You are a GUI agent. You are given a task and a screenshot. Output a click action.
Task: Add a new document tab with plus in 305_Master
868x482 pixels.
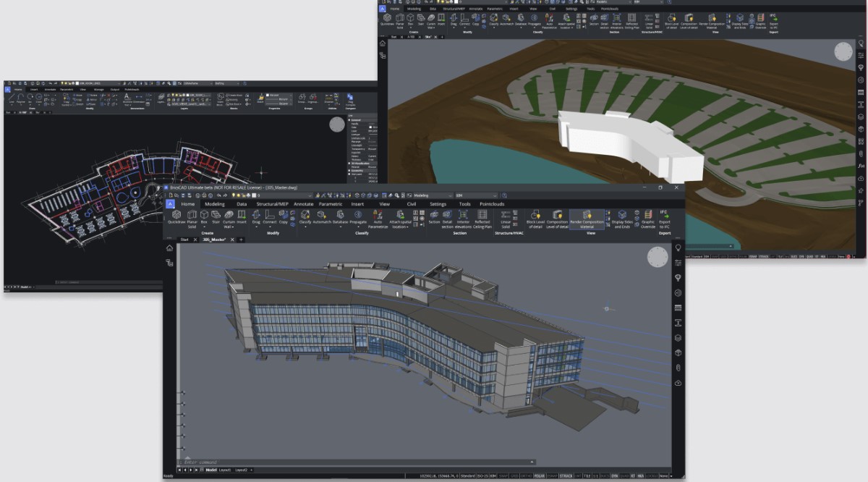(241, 239)
